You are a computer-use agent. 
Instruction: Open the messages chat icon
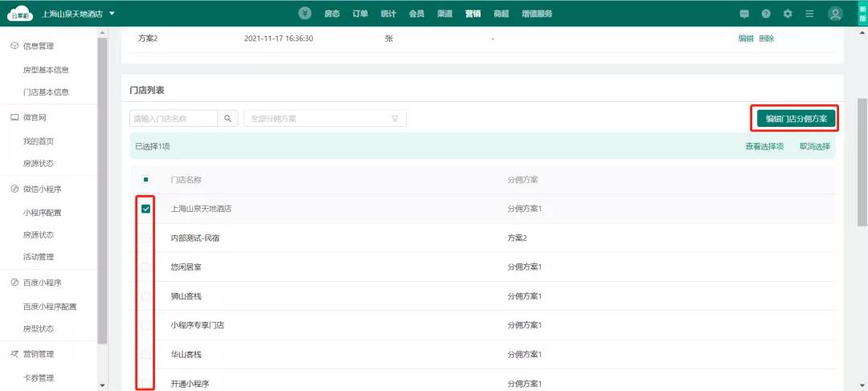[x=744, y=14]
